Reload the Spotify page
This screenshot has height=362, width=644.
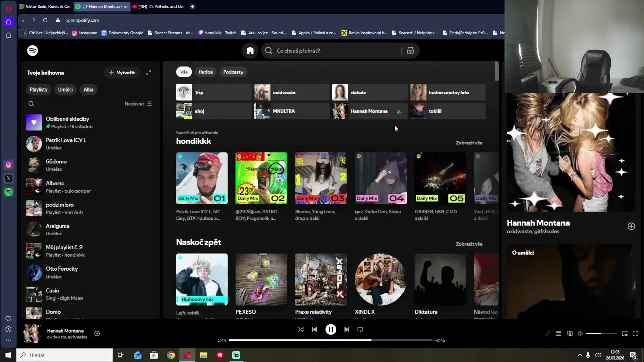pos(45,20)
